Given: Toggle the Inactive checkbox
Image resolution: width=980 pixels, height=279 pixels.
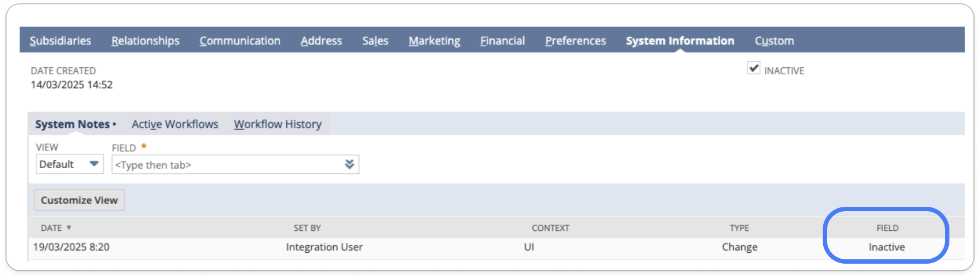Looking at the screenshot, I should click(x=753, y=68).
